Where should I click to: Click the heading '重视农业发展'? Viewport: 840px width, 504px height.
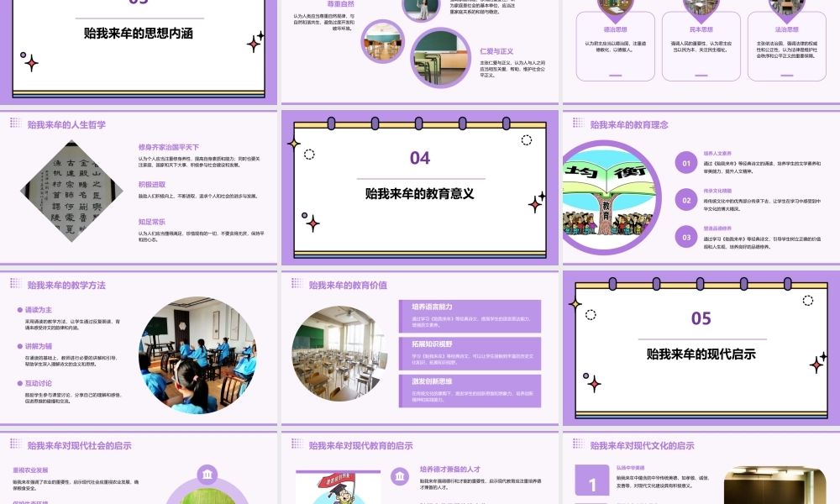pos(30,470)
